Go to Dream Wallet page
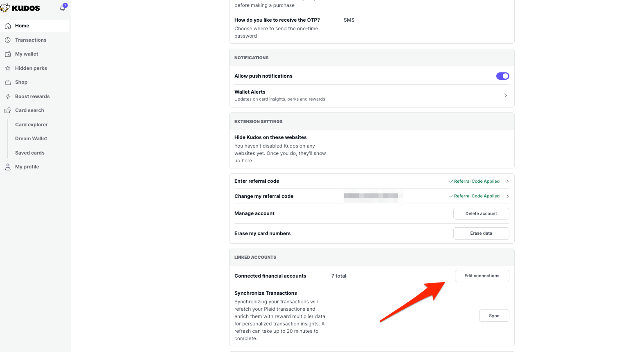644x352 pixels. (x=31, y=139)
